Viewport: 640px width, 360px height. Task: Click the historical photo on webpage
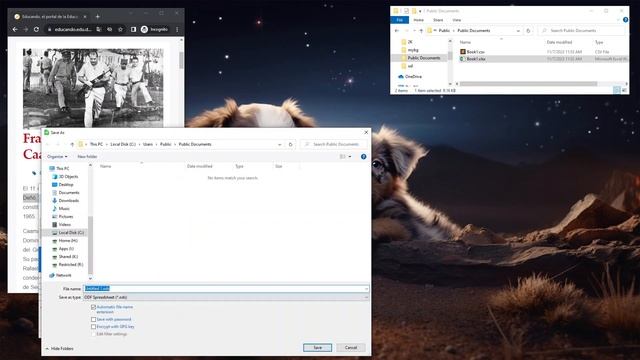(x=93, y=88)
